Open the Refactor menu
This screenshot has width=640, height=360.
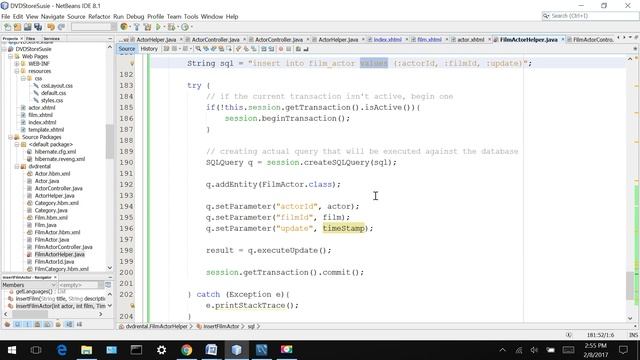[x=99, y=16]
